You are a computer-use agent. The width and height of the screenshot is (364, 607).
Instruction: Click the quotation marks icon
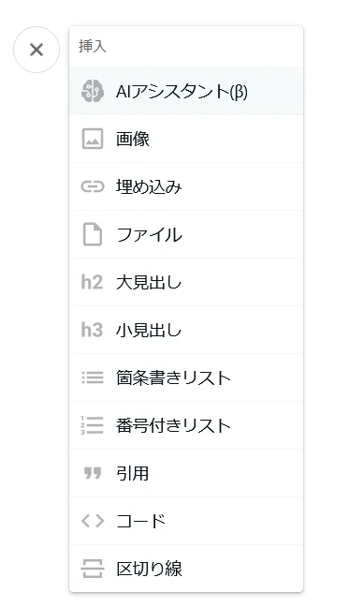pos(93,473)
